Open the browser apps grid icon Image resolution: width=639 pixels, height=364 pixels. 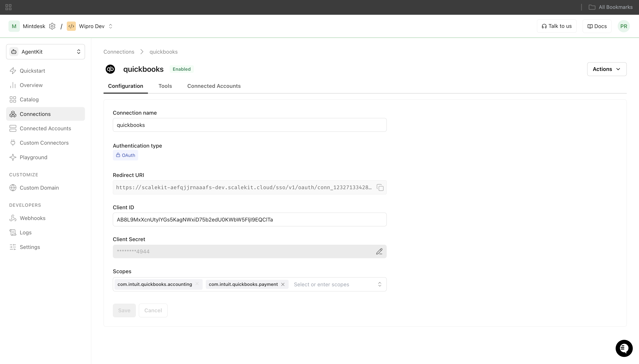pyautogui.click(x=8, y=7)
